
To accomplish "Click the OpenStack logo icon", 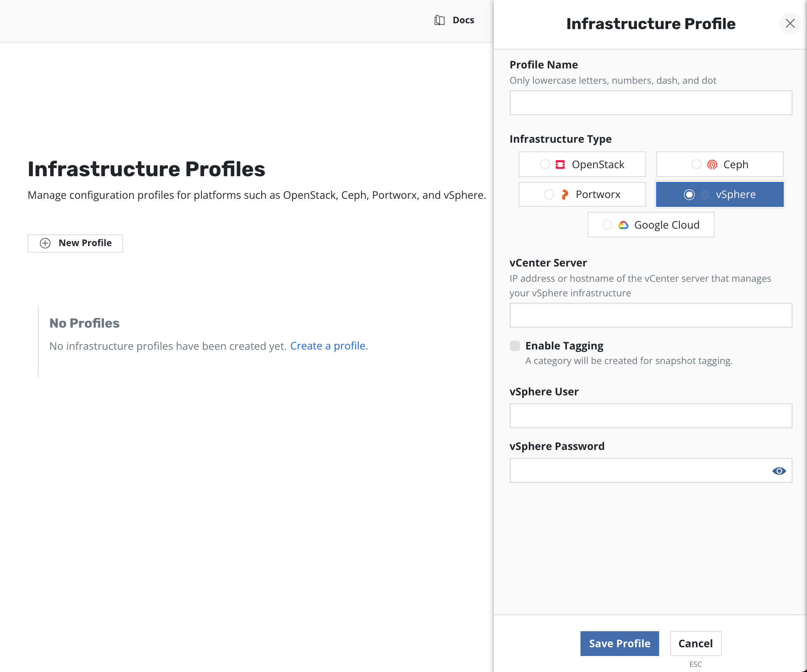I will pyautogui.click(x=560, y=165).
